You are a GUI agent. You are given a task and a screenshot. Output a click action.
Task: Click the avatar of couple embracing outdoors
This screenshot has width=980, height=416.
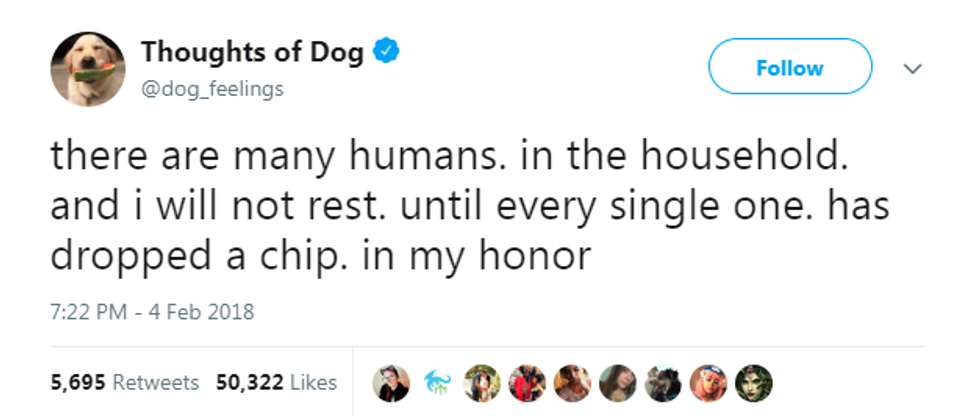pyautogui.click(x=483, y=383)
